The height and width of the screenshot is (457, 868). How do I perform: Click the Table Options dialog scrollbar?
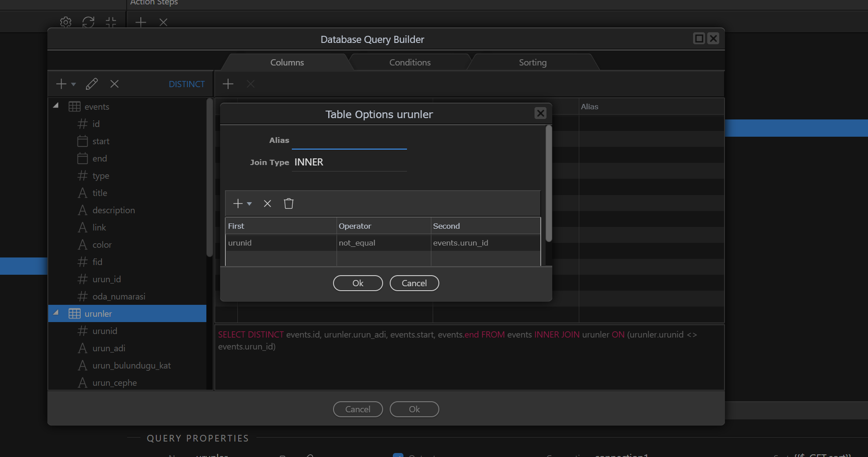(549, 184)
